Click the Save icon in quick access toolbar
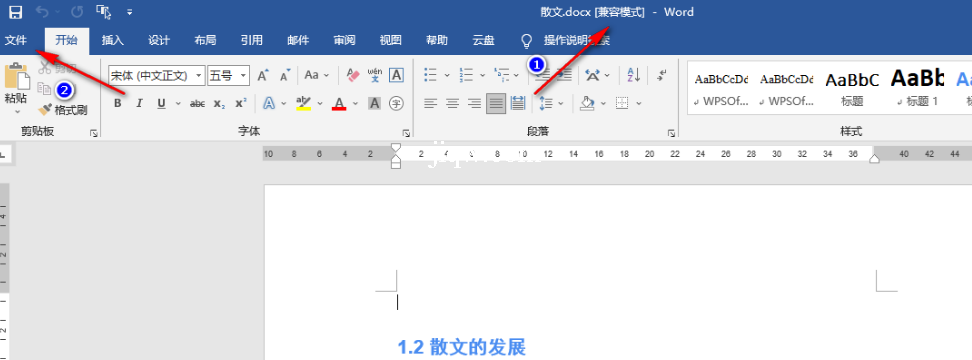This screenshot has height=360, width=972. 15,12
